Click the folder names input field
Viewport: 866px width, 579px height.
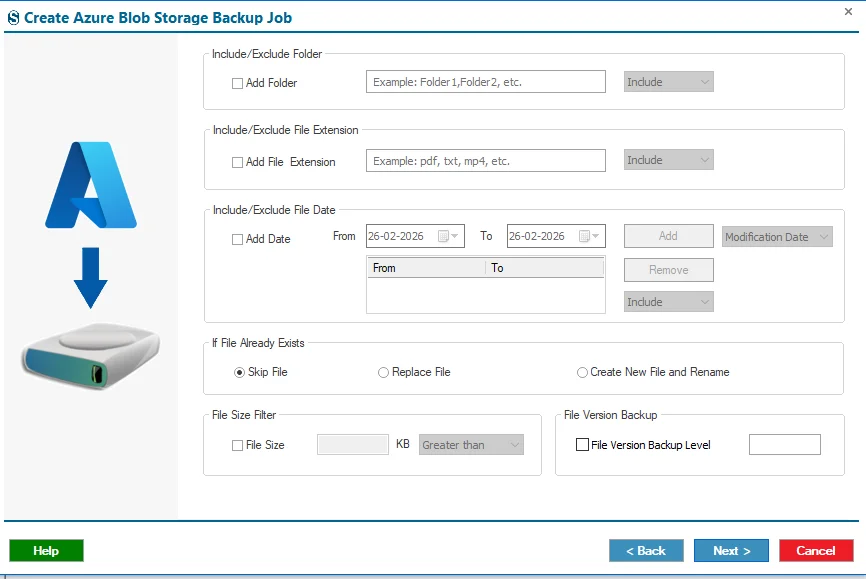[485, 82]
